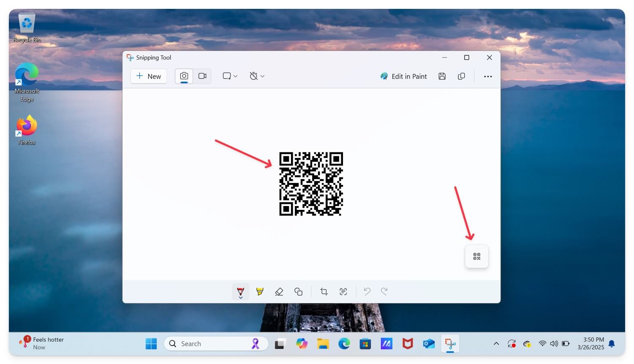This screenshot has width=634, height=364.
Task: Minimize the Snipping Tool window
Action: pos(444,57)
